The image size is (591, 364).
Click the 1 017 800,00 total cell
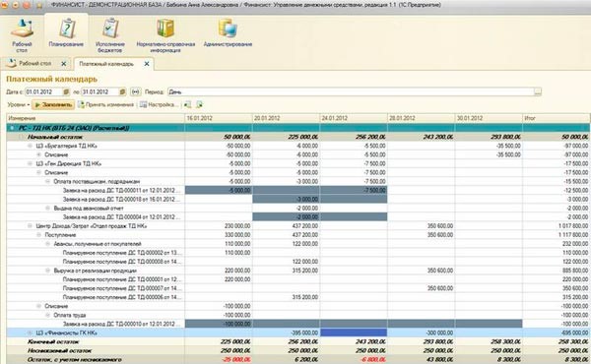[x=557, y=226]
